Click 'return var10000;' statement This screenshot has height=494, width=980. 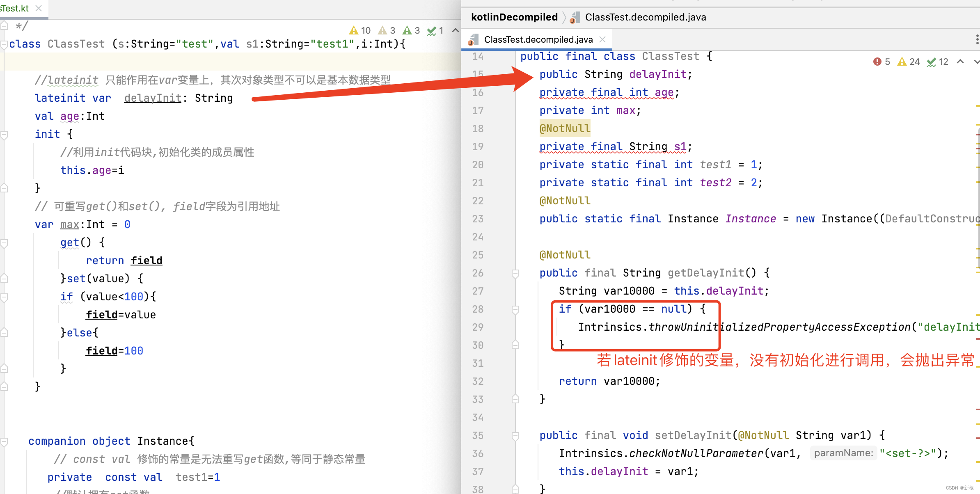tap(609, 381)
